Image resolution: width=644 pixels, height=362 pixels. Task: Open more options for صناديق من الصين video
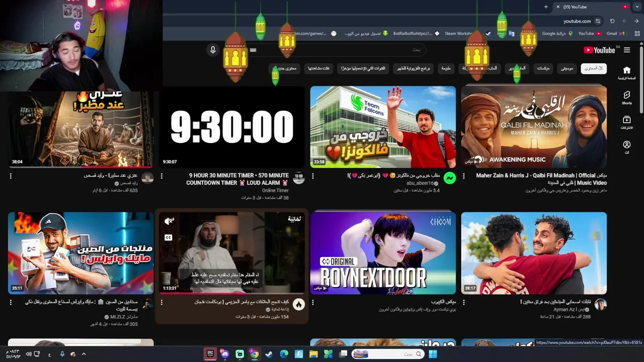tap(11, 302)
